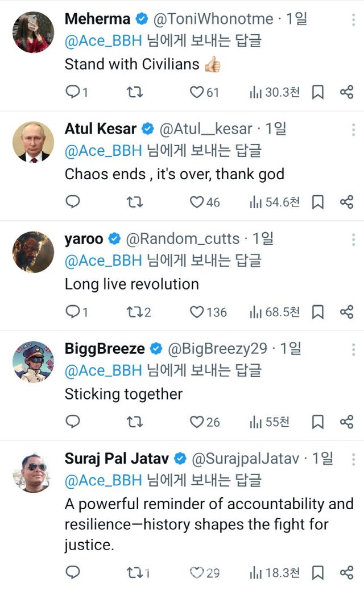Repost Atul Kesar's reply
This screenshot has width=364, height=590.
tap(134, 202)
